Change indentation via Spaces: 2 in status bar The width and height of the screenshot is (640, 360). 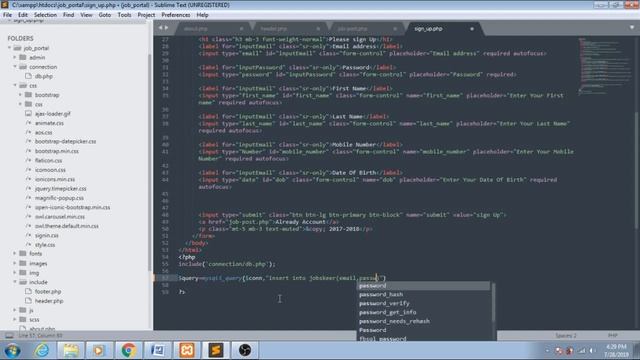tap(566, 336)
